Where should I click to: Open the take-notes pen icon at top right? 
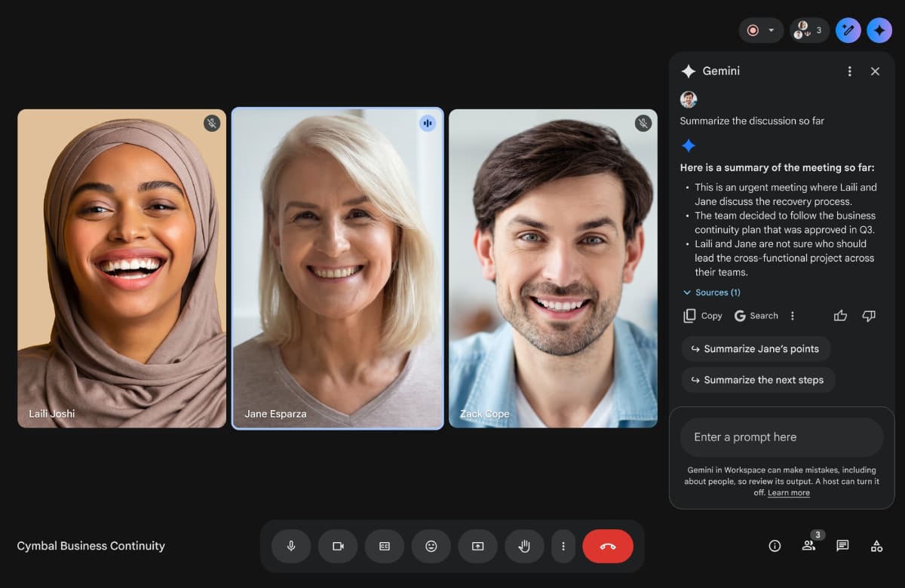click(848, 30)
